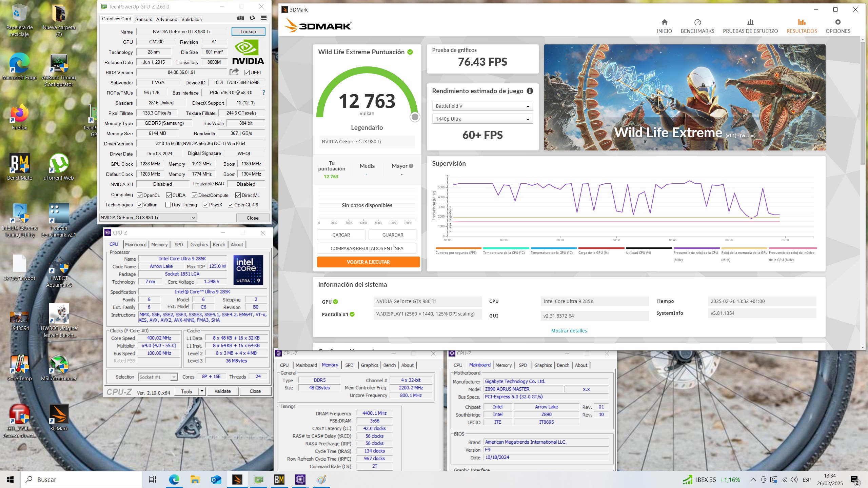868x488 pixels.
Task: Toggle DirectML checkbox in GPU-Z
Action: point(238,195)
